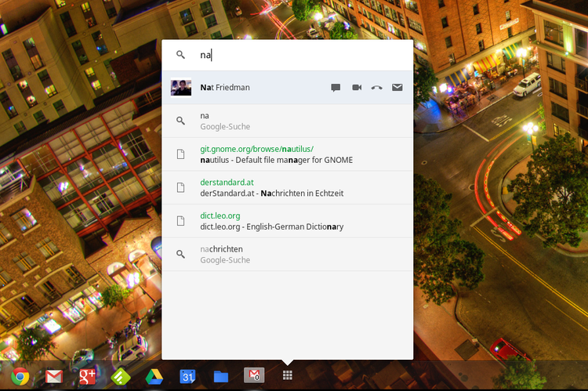Open the derstandard.at result
The image size is (588, 391).
click(287, 188)
